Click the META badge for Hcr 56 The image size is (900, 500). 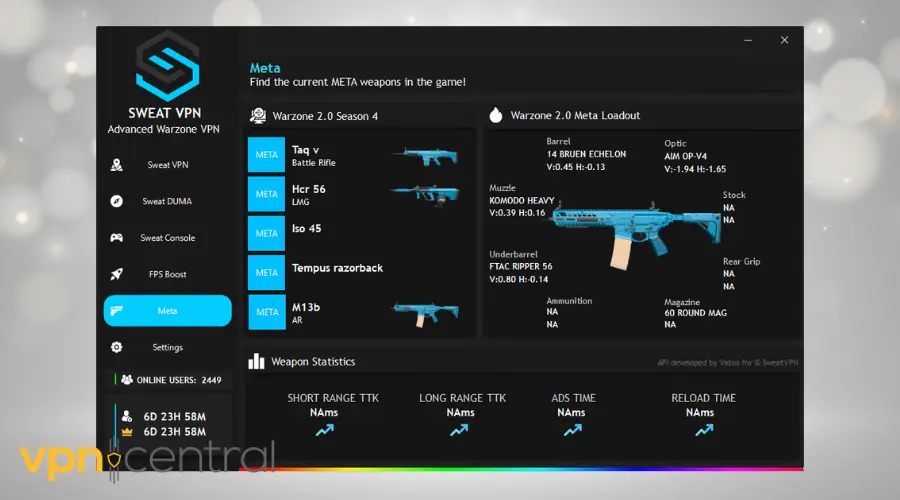point(266,194)
